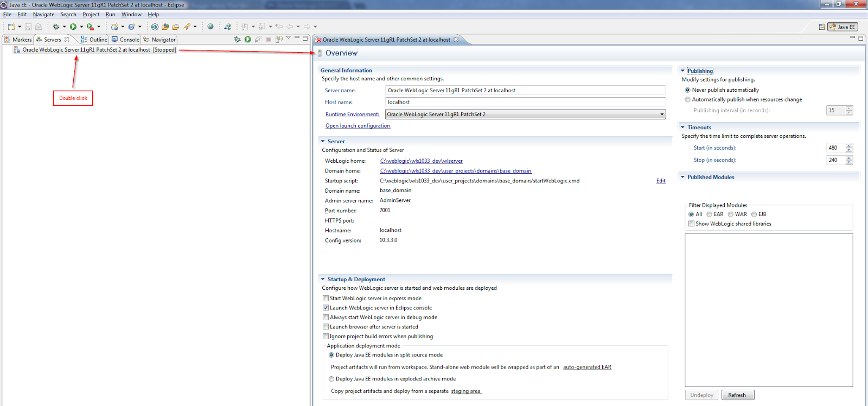The width and height of the screenshot is (868, 406).
Task: Click the Refresh button under Published Modules
Action: [x=737, y=395]
